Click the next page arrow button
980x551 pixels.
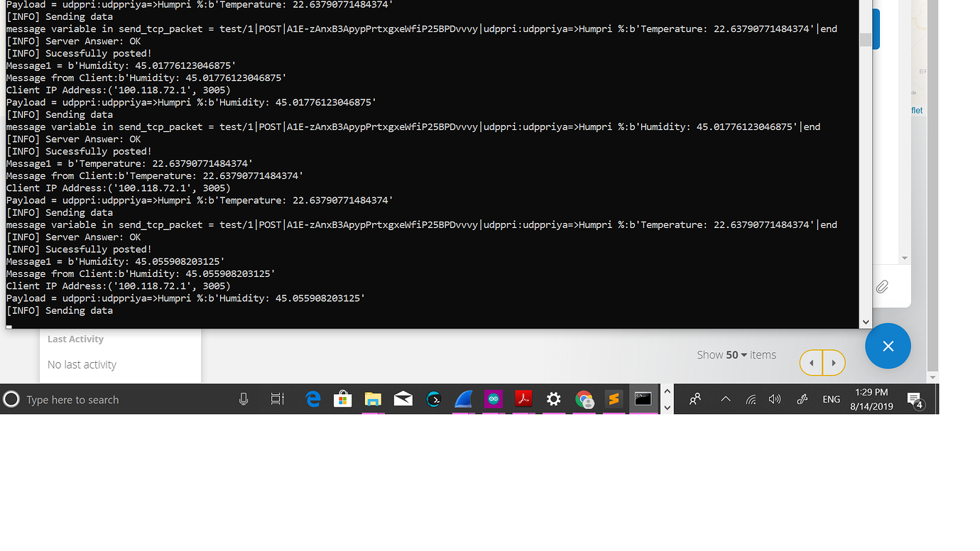[834, 362]
